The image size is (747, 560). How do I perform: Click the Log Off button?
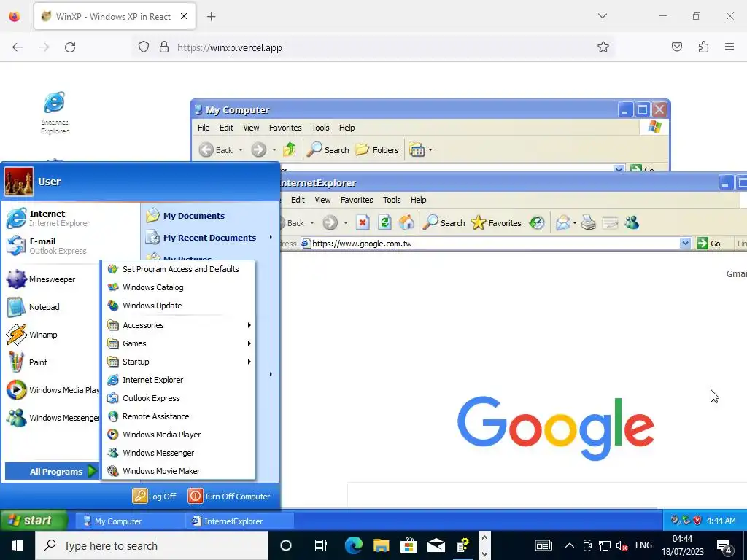coord(155,496)
